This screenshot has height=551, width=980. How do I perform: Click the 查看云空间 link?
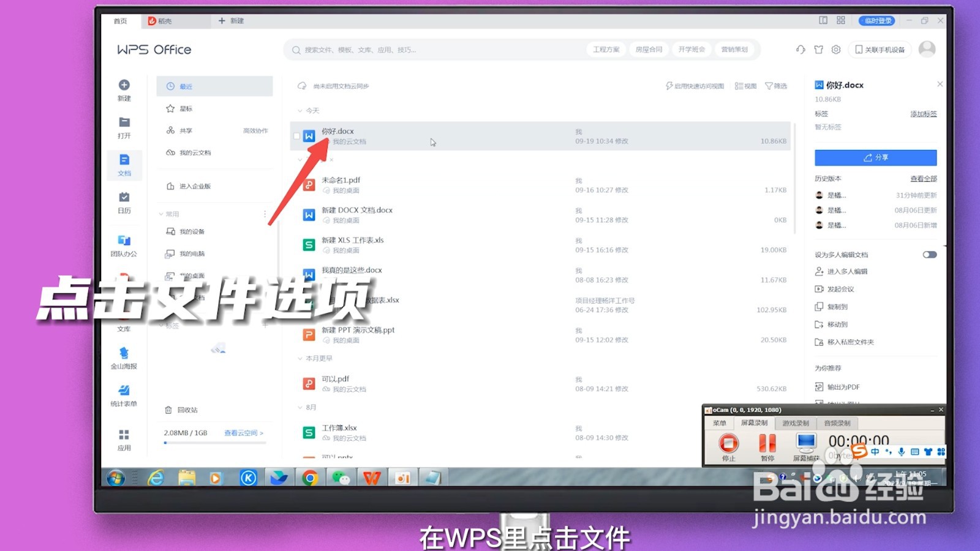(244, 433)
